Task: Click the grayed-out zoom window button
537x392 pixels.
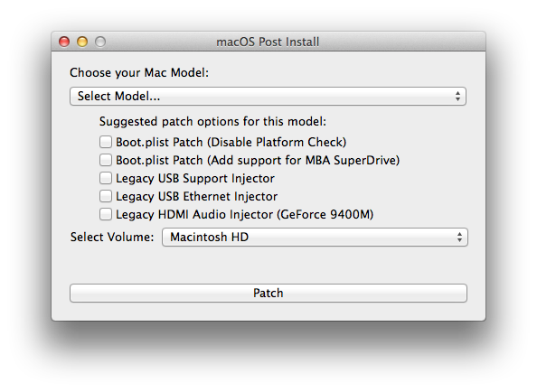Action: pyautogui.click(x=100, y=42)
